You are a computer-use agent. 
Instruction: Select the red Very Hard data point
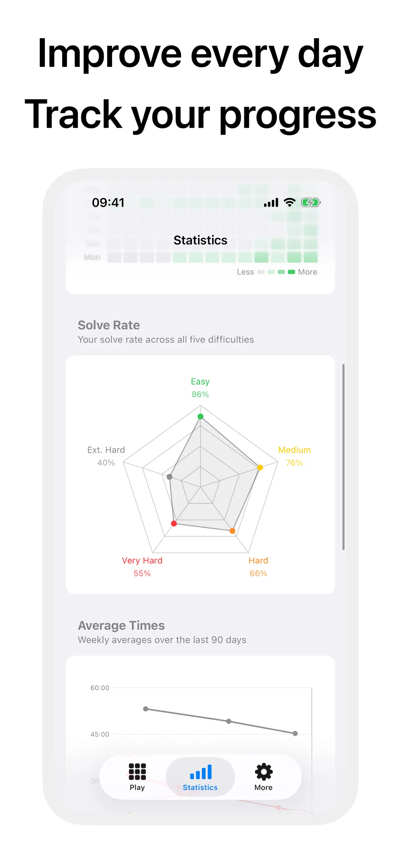click(x=174, y=523)
